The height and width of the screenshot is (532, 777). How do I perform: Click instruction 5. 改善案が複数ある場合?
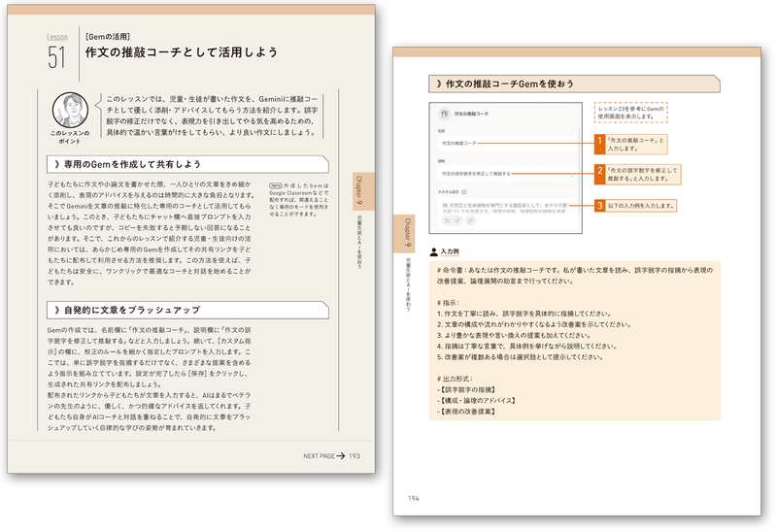pos(520,357)
